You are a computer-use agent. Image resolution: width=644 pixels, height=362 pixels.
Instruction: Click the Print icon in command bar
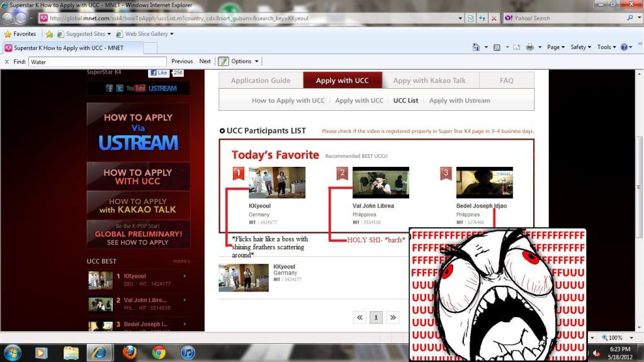pyautogui.click(x=529, y=47)
